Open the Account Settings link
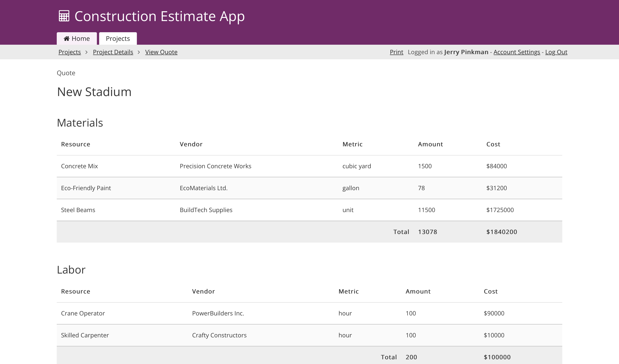Image resolution: width=619 pixels, height=364 pixels. (x=516, y=52)
